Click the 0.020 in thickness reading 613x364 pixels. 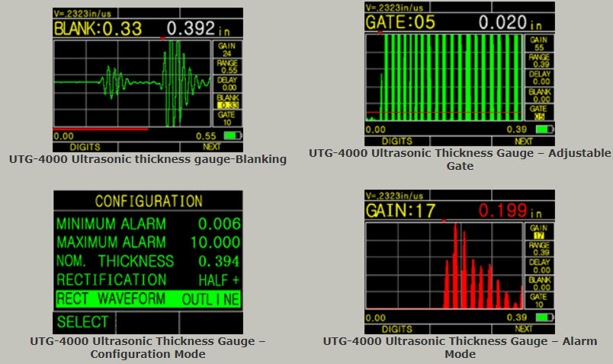(510, 23)
